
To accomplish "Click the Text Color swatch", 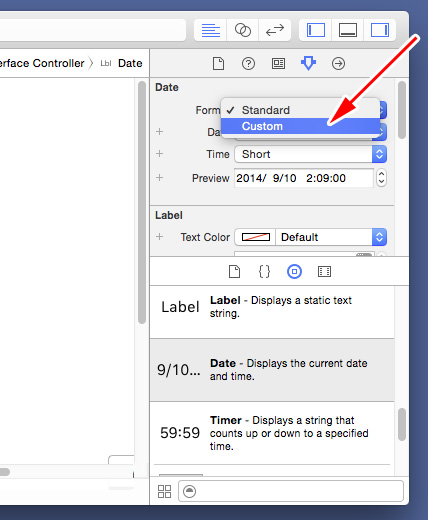I will [255, 237].
